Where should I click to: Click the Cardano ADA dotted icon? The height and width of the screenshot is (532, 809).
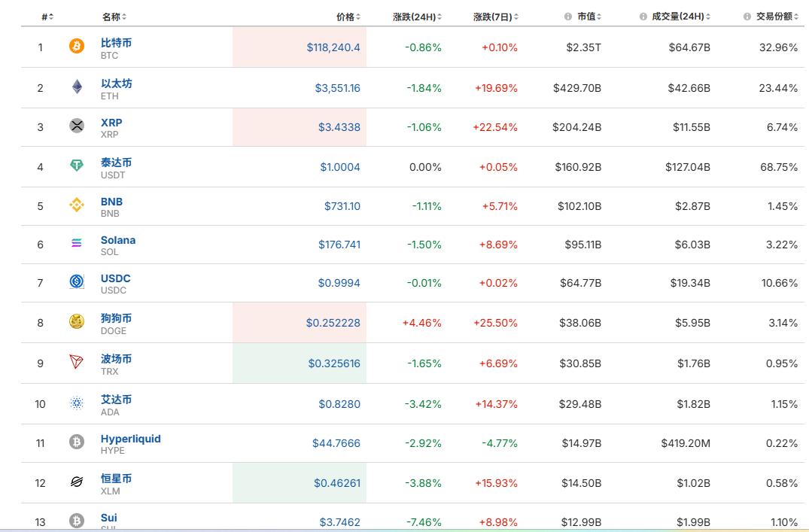76,403
